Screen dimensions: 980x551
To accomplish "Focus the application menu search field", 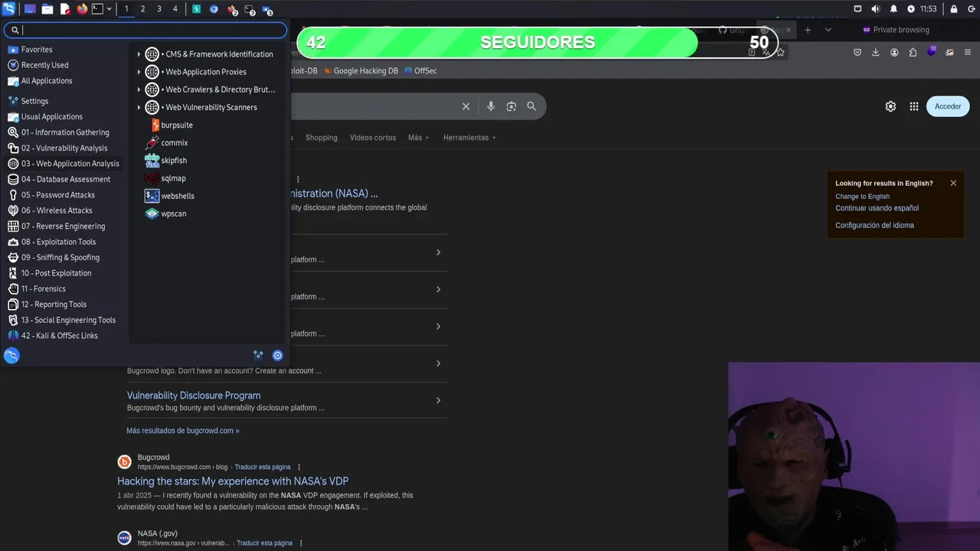I will point(145,30).
